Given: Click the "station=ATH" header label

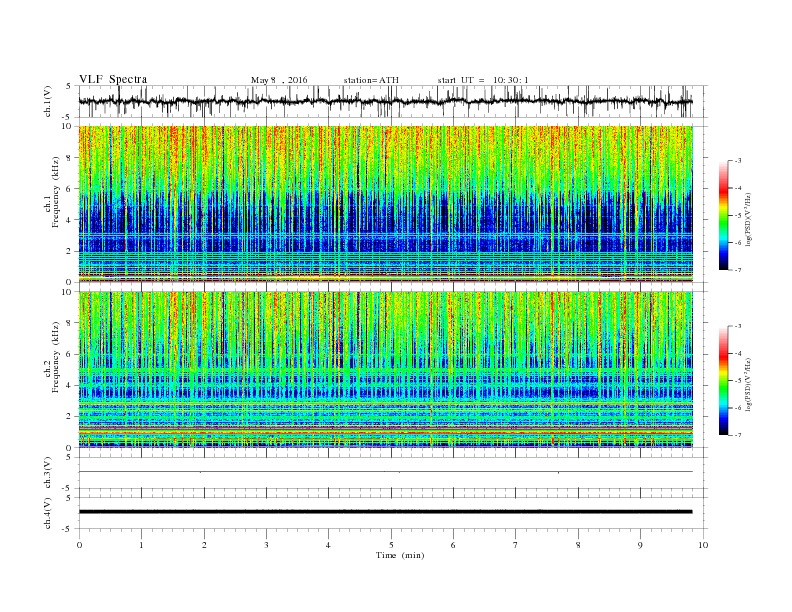Looking at the screenshot, I should point(371,80).
